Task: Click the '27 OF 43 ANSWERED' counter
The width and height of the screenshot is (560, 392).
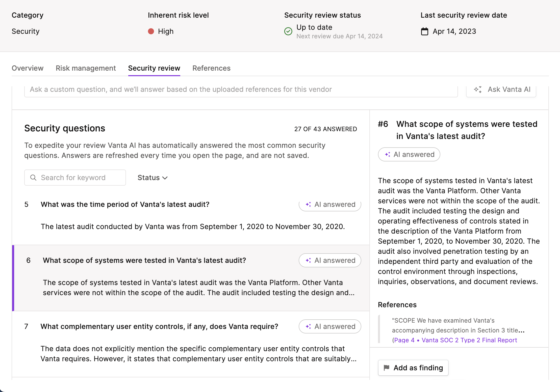Action: pos(325,129)
